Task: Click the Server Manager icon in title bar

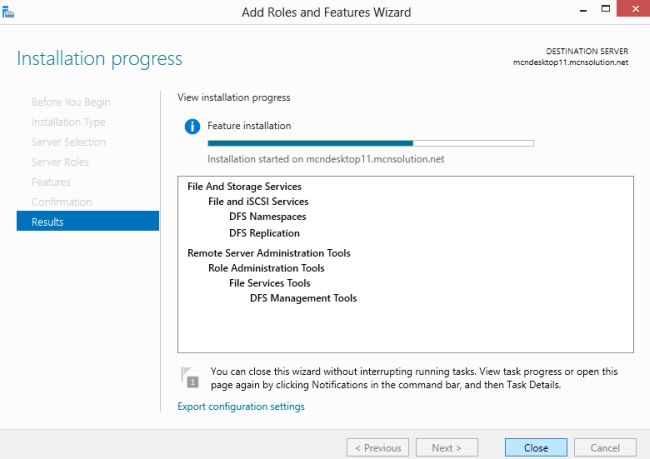Action: 8,12
